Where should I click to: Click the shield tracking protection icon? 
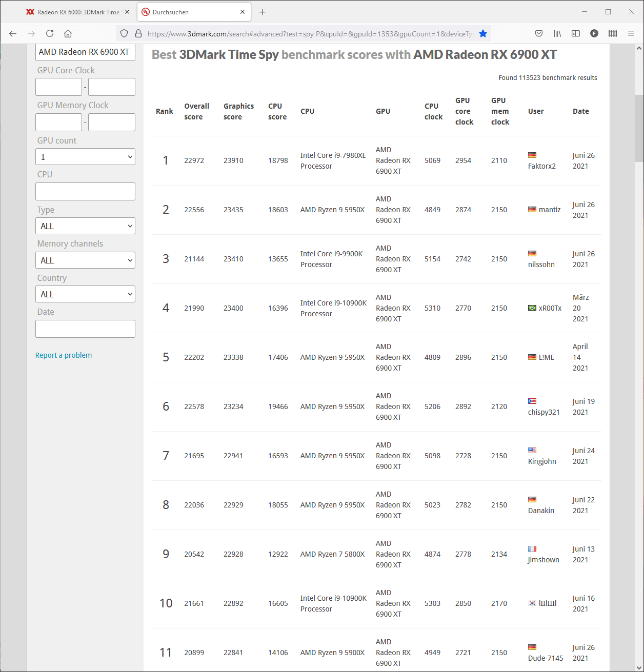click(124, 33)
